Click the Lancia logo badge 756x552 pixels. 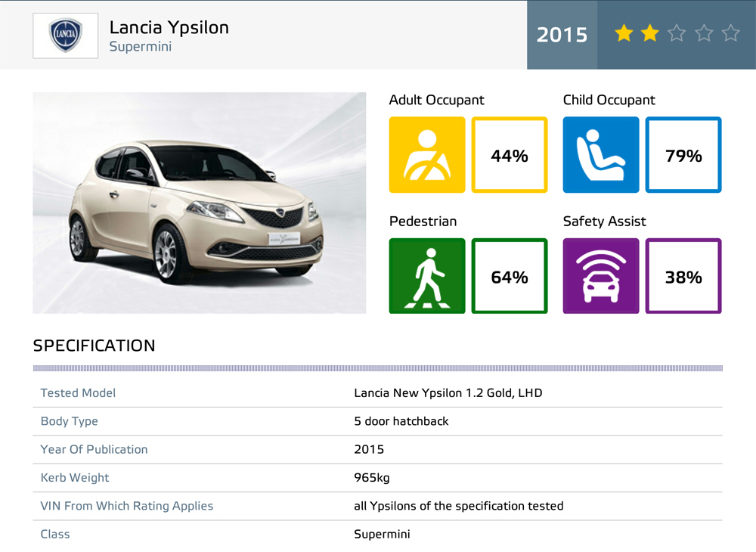pyautogui.click(x=66, y=36)
